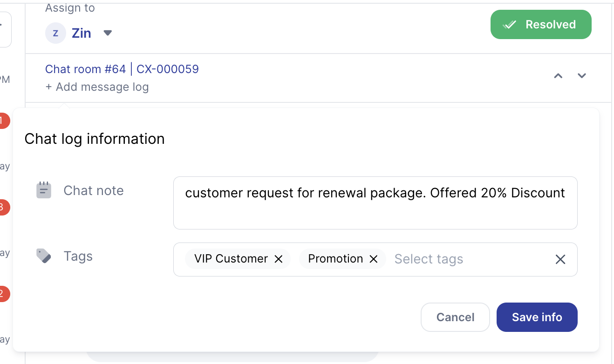Click the Chat note notepad icon
The image size is (614, 364).
click(44, 190)
